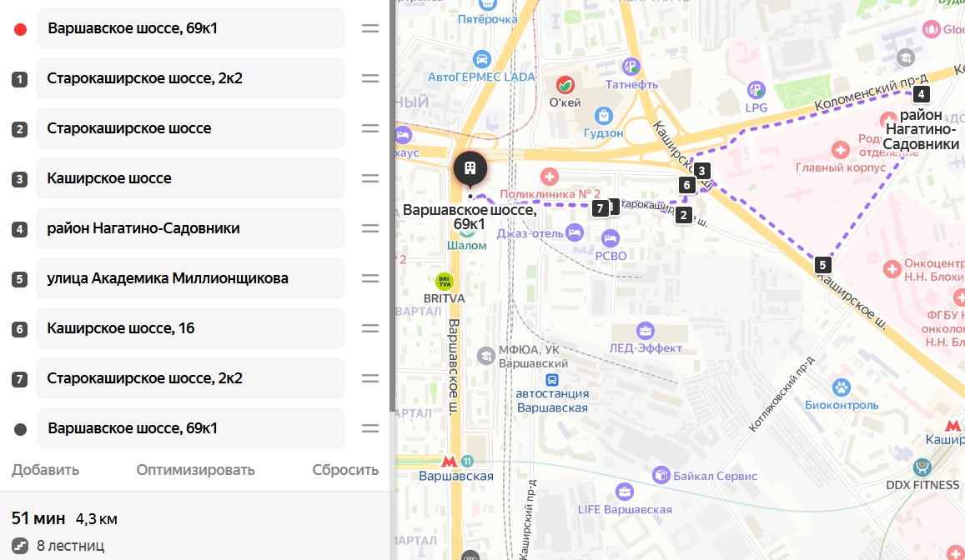The height and width of the screenshot is (560, 965).
Task: Edit waypoint 2 field Старокаширское шоссе
Action: [x=191, y=128]
